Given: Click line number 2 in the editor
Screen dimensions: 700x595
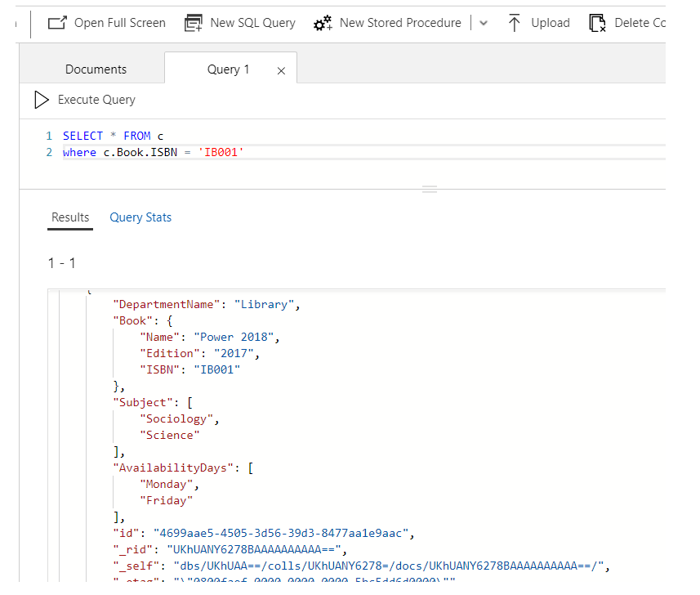Looking at the screenshot, I should pyautogui.click(x=48, y=152).
